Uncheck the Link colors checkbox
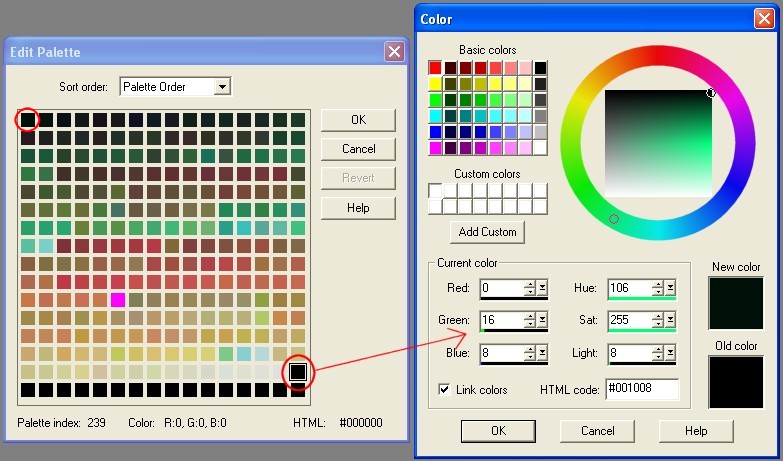The image size is (783, 461). 444,390
